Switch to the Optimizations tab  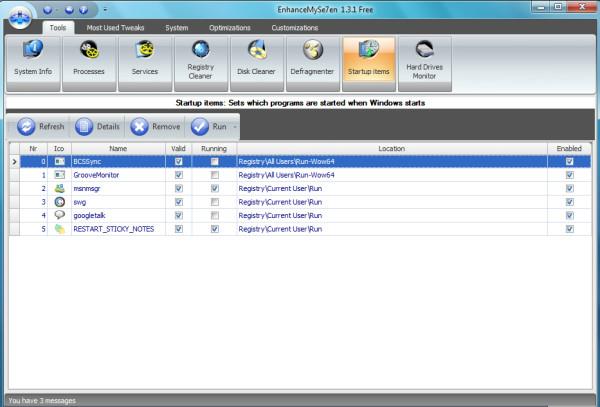click(x=230, y=28)
